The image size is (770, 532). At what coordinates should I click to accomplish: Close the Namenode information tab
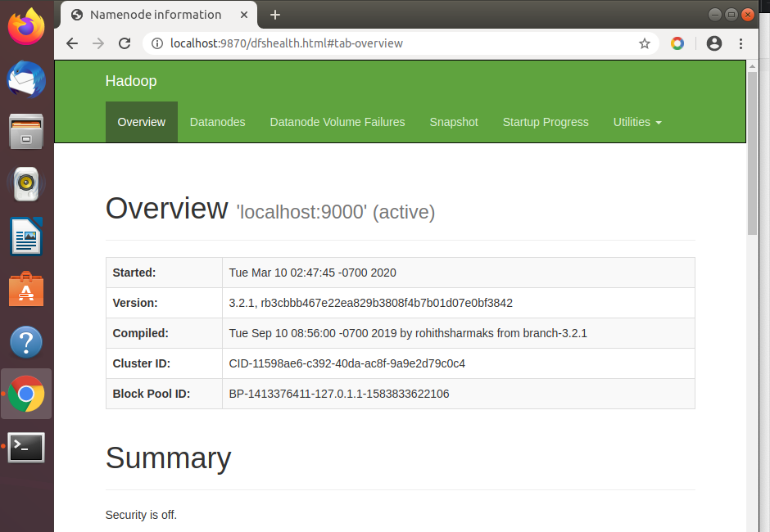(243, 16)
